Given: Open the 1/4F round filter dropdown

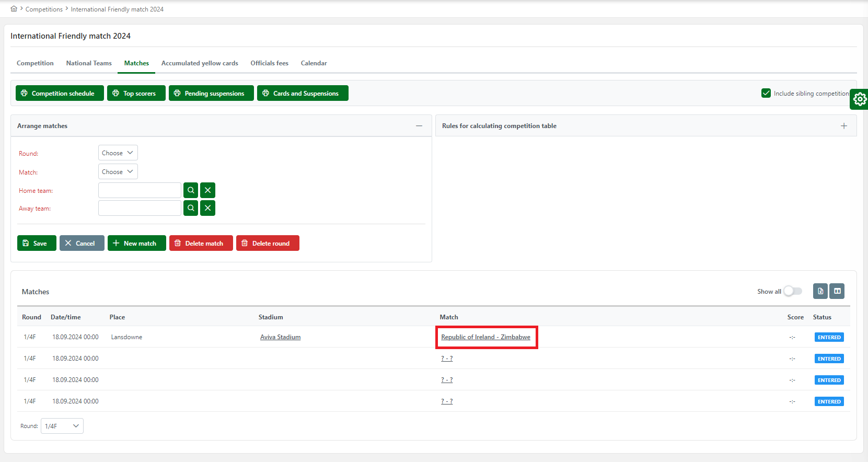Looking at the screenshot, I should pos(62,426).
